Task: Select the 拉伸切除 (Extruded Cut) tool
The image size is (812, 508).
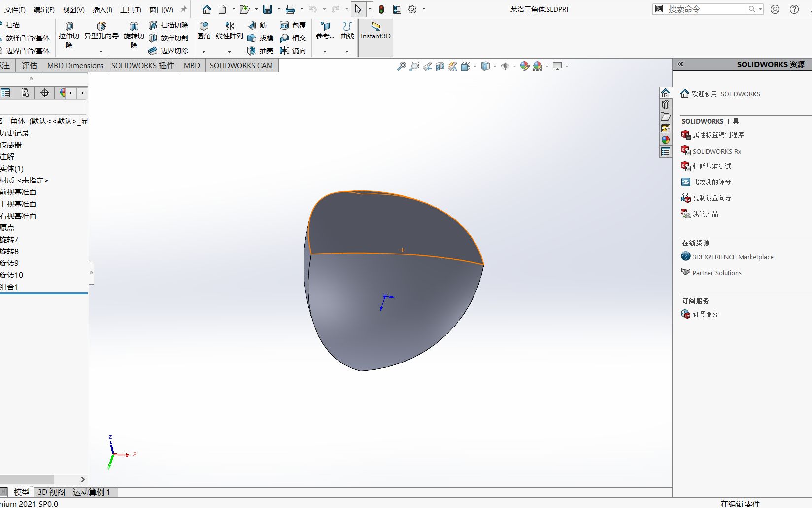Action: click(69, 32)
